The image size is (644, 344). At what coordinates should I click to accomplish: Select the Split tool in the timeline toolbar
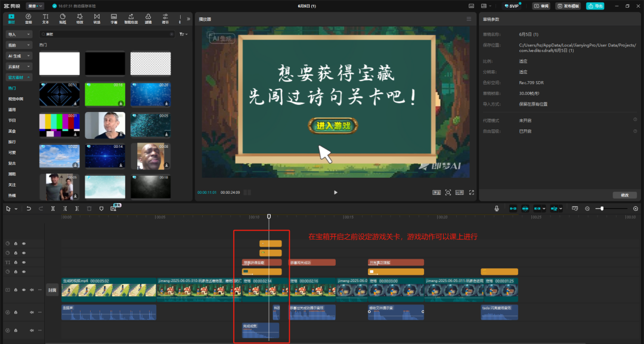(x=54, y=209)
